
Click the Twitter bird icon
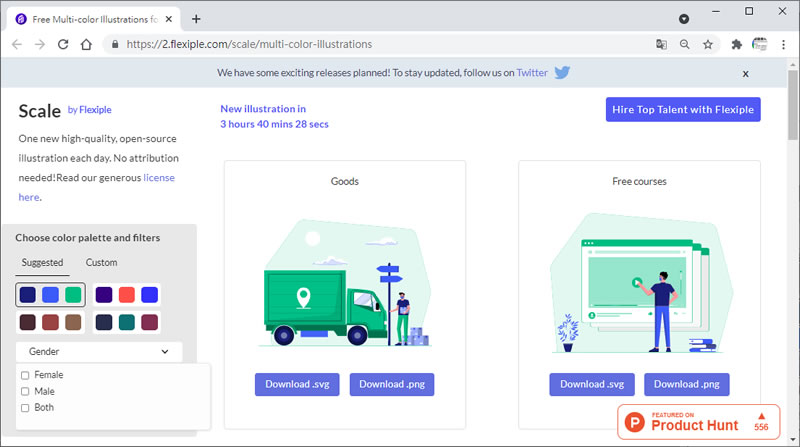click(563, 73)
